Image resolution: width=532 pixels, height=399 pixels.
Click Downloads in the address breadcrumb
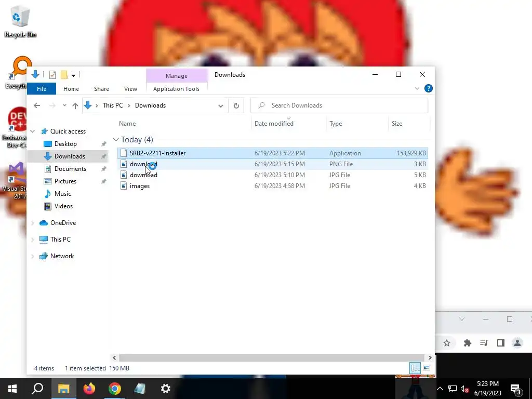click(x=150, y=105)
